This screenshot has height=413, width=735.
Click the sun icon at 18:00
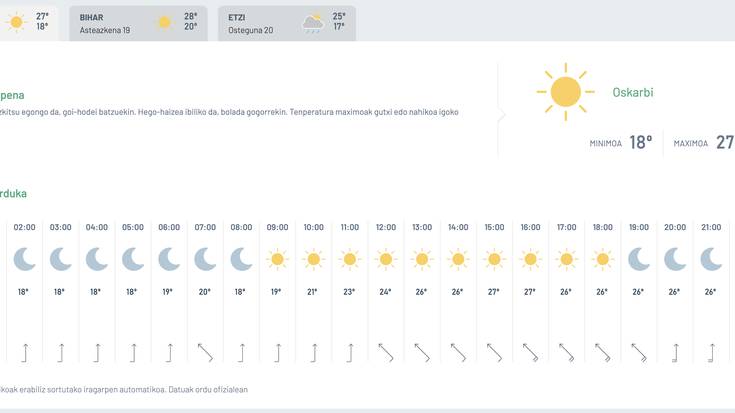point(602,259)
